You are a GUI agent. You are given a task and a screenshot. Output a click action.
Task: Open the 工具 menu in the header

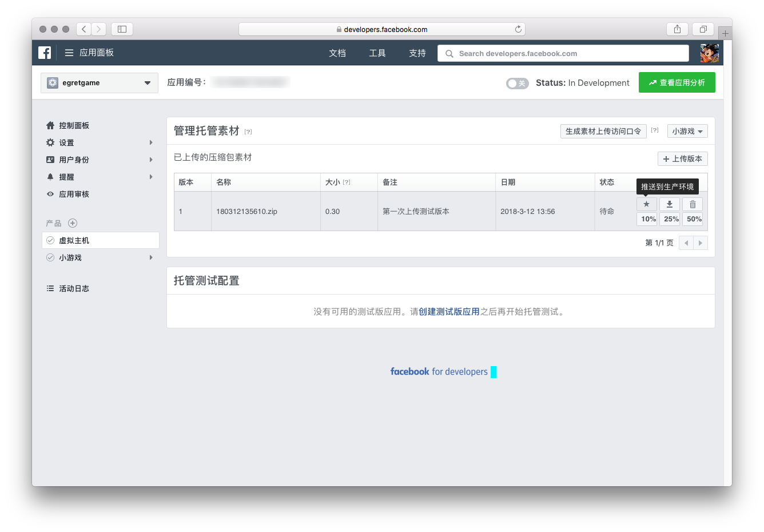coord(377,53)
